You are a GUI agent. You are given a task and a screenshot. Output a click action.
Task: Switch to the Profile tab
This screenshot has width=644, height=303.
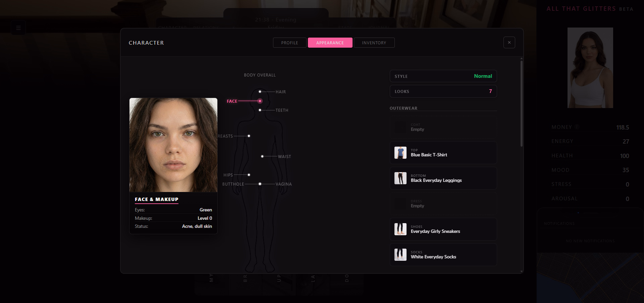[x=290, y=43]
